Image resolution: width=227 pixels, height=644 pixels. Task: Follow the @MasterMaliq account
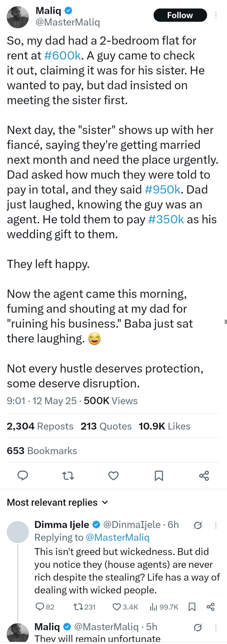(180, 15)
